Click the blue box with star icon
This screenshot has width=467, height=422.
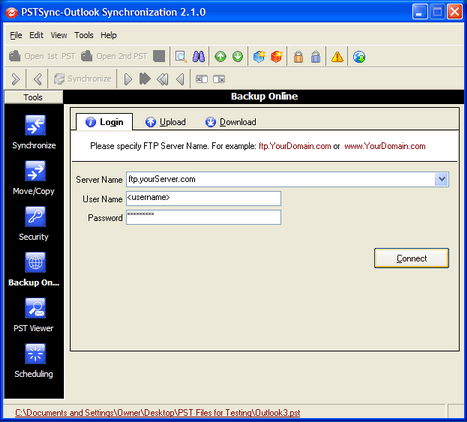coord(259,56)
